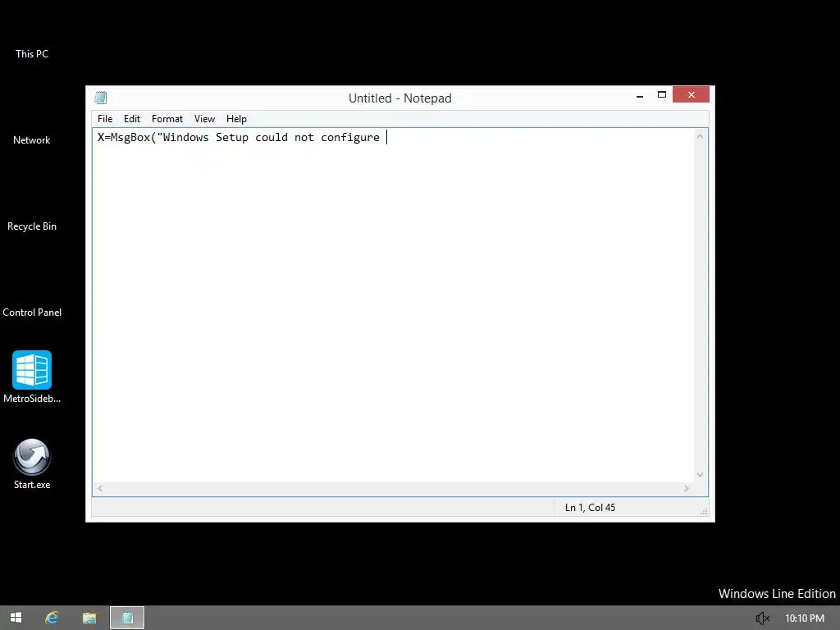Viewport: 840px width, 630px height.
Task: Click the 'Ln 1, Col 45' status text
Action: (590, 507)
